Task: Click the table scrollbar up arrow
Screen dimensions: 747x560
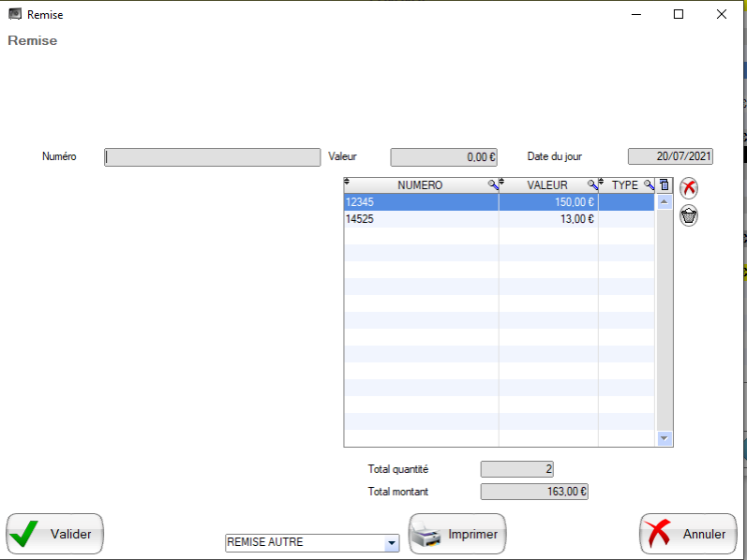Action: point(665,201)
